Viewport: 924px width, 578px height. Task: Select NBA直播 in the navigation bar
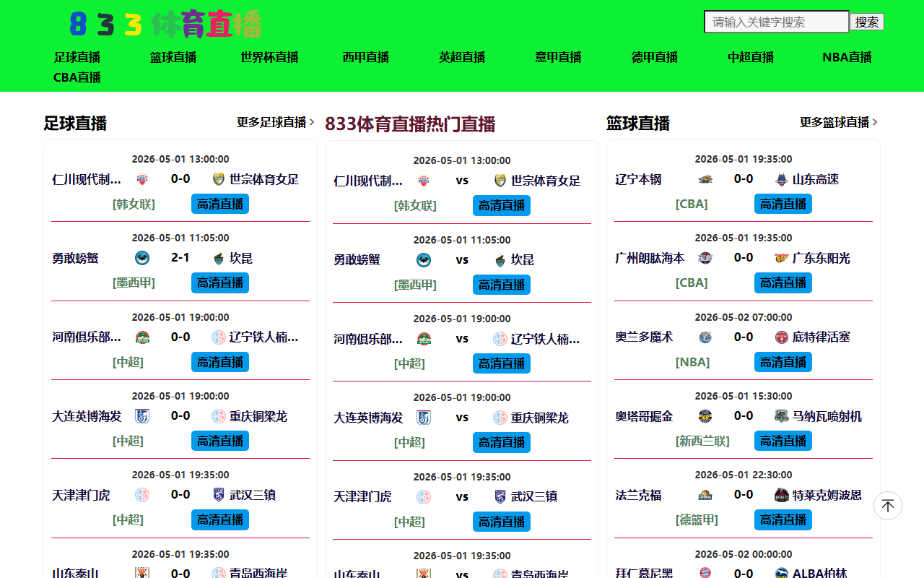[847, 57]
